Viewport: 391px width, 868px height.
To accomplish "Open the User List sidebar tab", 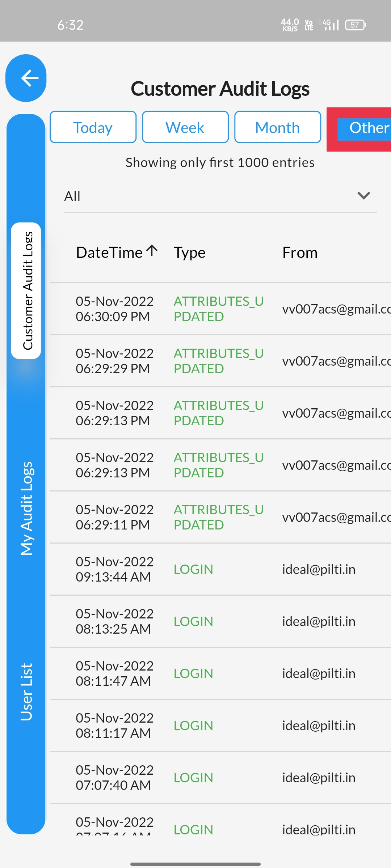I will click(26, 692).
